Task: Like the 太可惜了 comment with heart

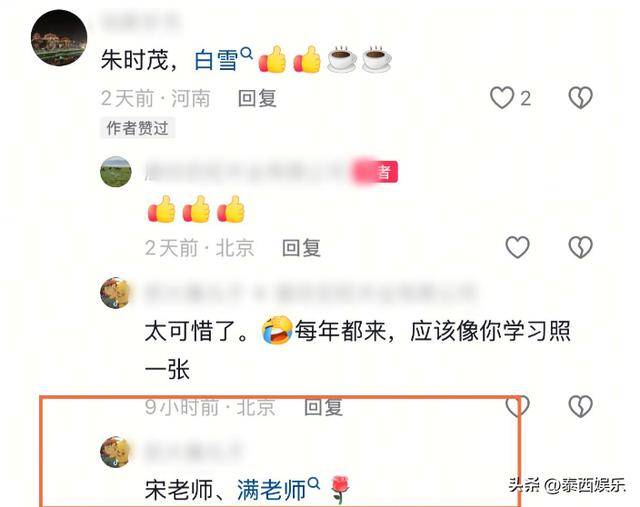Action: click(x=518, y=406)
